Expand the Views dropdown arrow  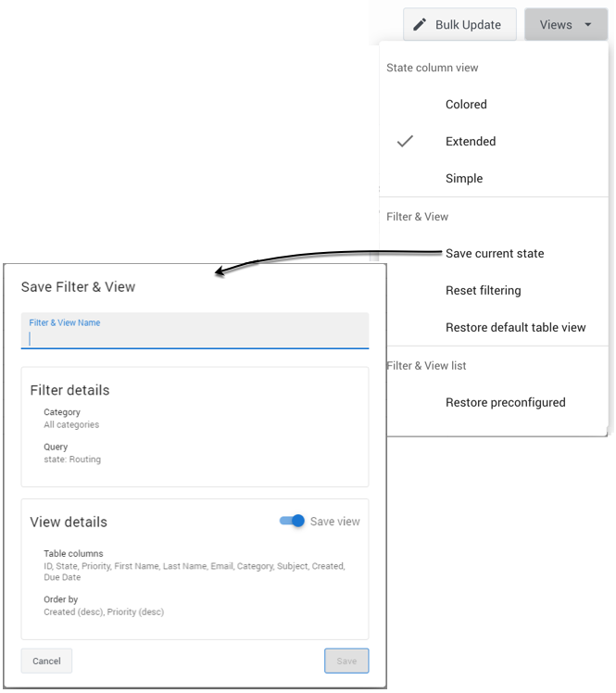[588, 25]
